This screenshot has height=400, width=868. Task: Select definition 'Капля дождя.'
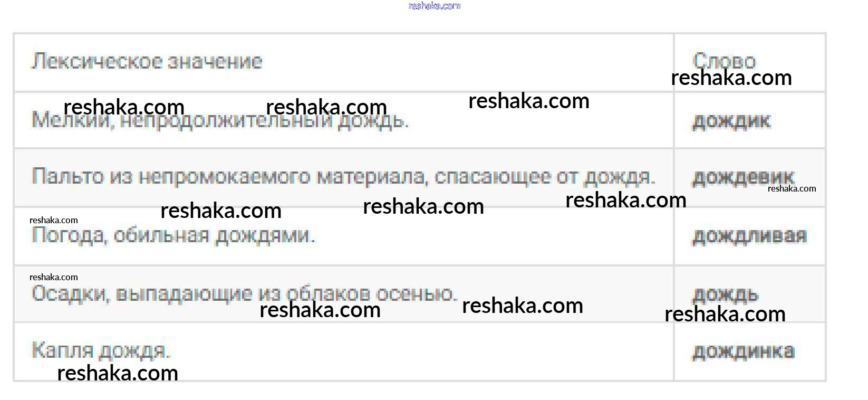(x=101, y=350)
